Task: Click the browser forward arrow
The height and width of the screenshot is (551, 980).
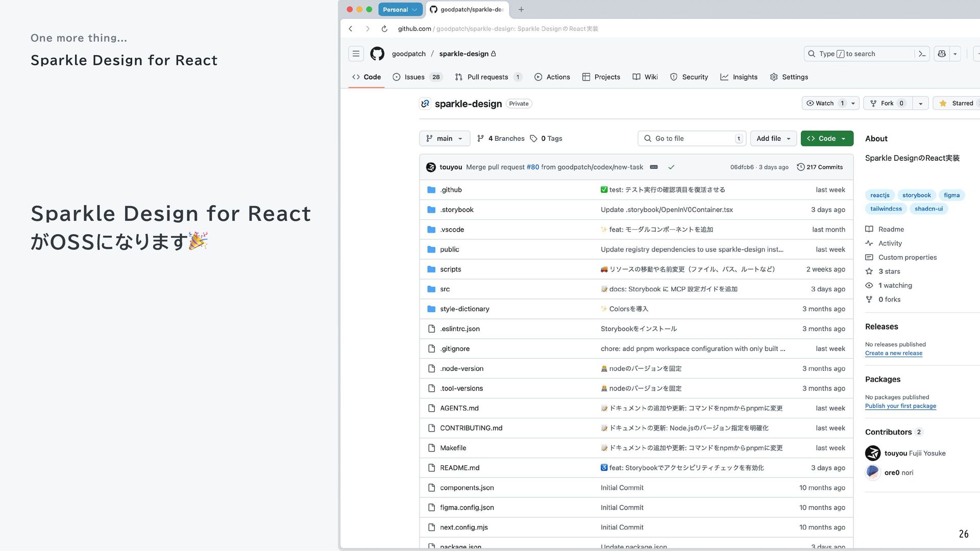Action: click(367, 29)
